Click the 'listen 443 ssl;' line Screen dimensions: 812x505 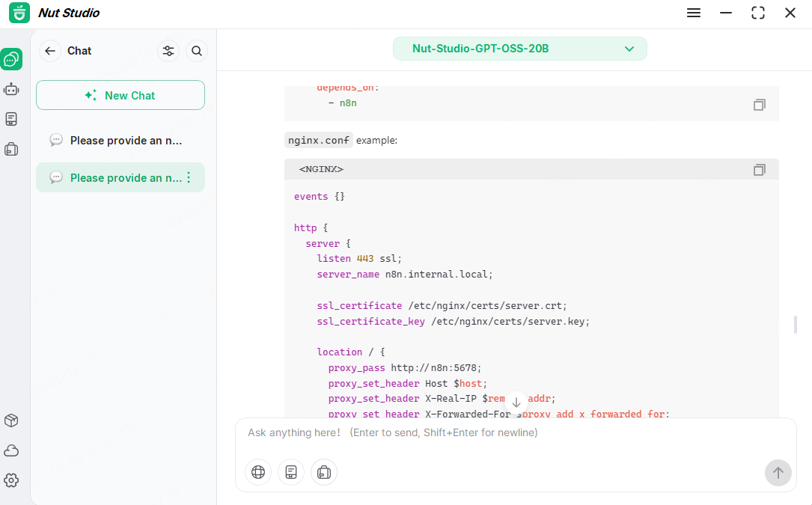pyautogui.click(x=359, y=258)
